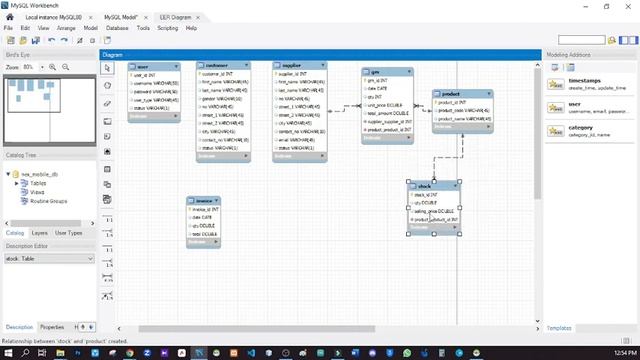640x360 pixels.
Task: Select the place new table tool
Action: (107, 169)
